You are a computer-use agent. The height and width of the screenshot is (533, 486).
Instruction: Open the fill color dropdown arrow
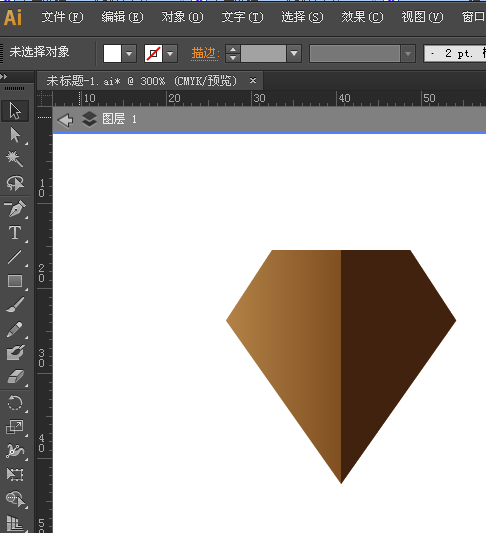129,53
